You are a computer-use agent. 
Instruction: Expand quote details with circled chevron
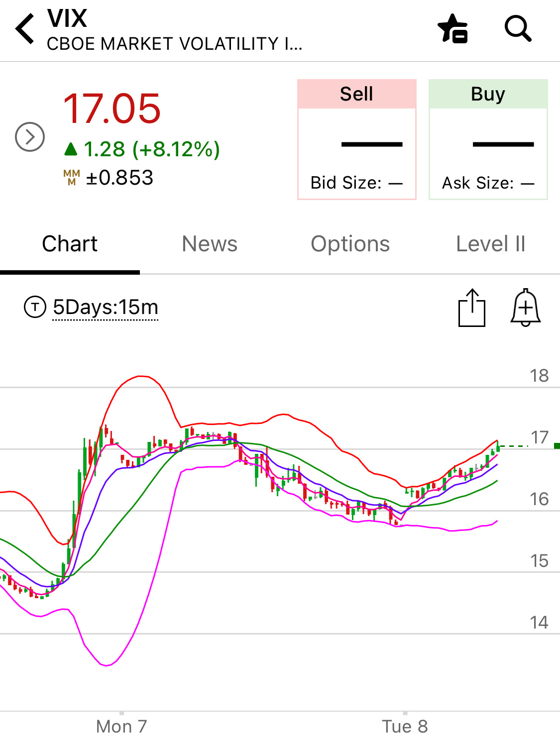(x=30, y=137)
